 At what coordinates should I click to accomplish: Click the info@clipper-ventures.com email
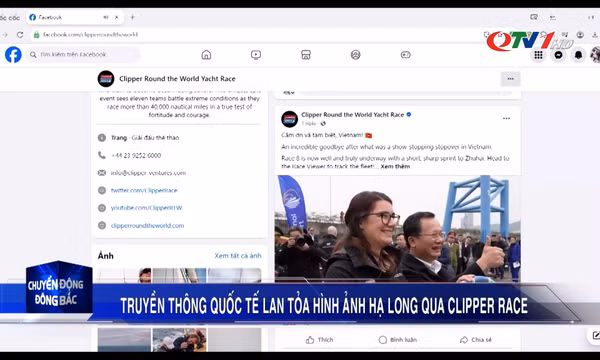pos(148,173)
